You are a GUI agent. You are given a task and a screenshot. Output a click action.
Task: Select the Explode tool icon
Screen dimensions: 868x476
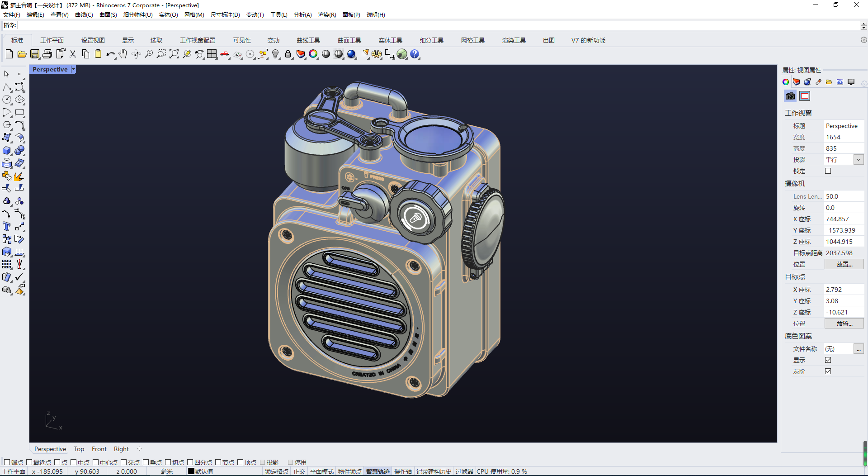coord(19,176)
